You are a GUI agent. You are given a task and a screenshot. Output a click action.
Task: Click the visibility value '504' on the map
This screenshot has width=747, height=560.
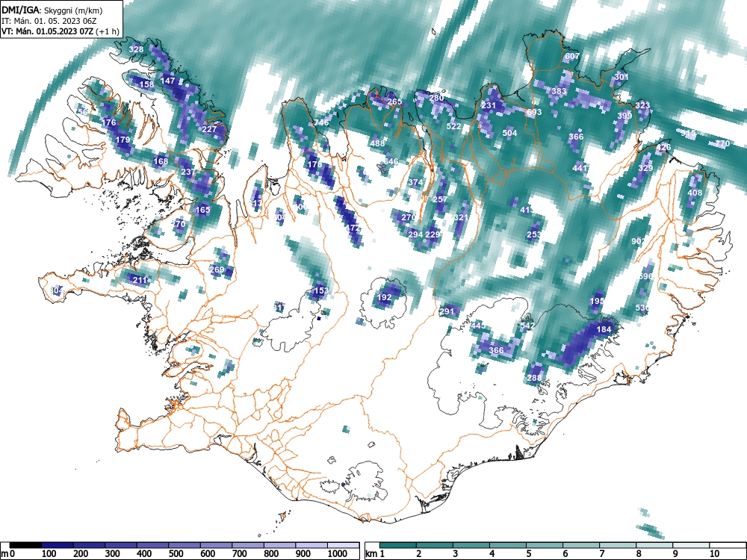click(509, 133)
